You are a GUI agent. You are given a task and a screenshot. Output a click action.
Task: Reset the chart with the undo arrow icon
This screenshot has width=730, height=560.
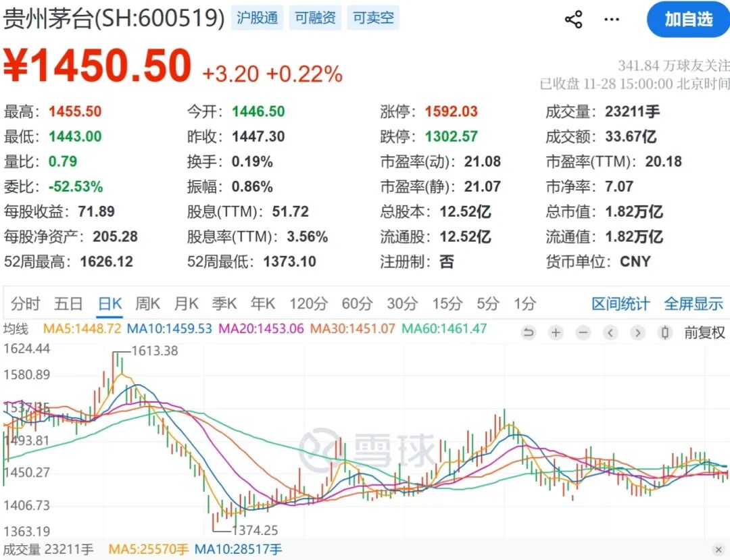pos(529,332)
